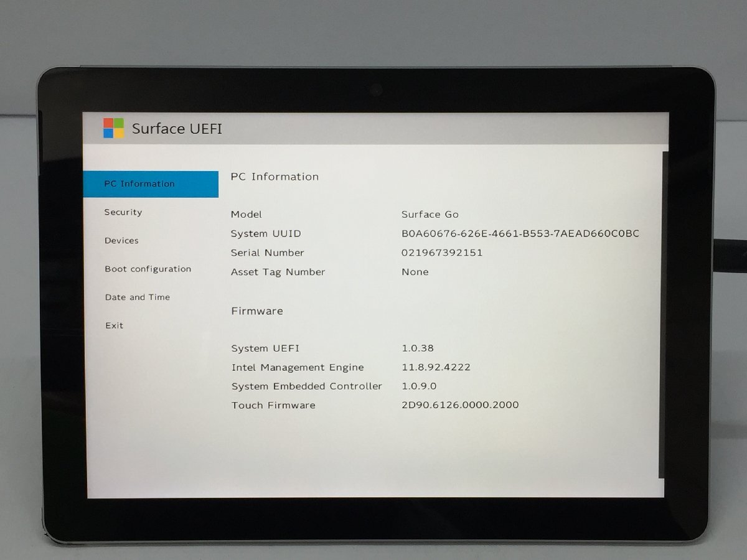Screen dimensions: 747x560
Task: Click the System Embedded Controller label
Action: point(307,386)
